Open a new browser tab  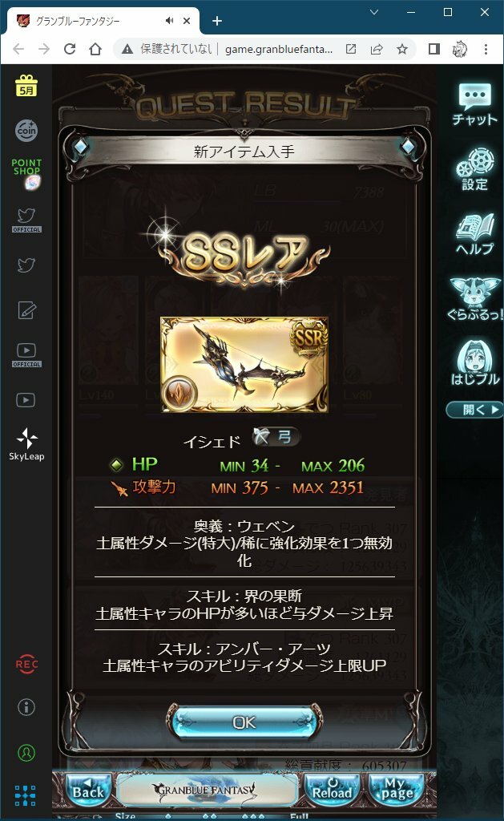click(x=217, y=21)
